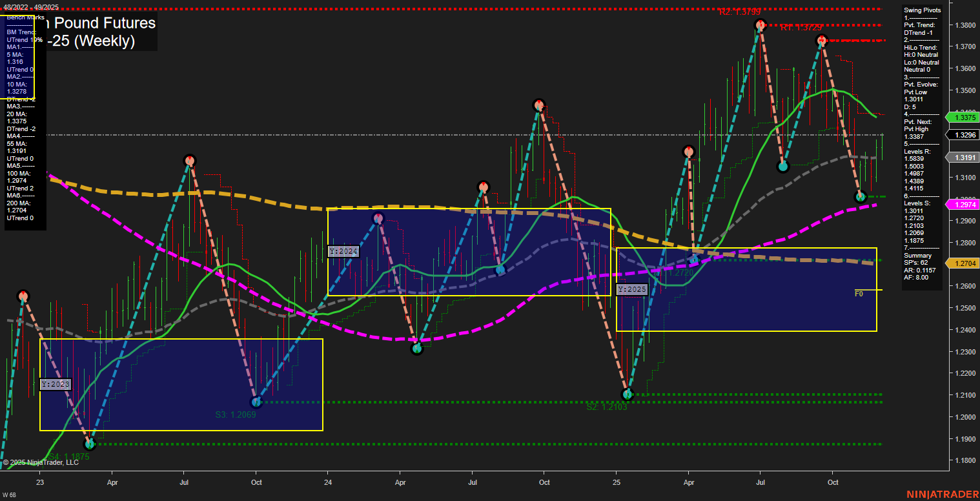The image size is (980, 501).
Task: Click the NinjaTrader logo
Action: click(942, 494)
